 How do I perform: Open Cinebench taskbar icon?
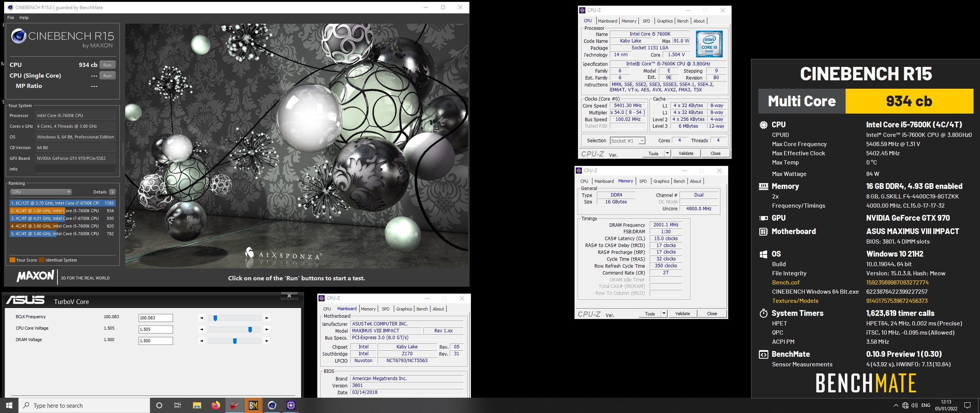tap(272, 405)
